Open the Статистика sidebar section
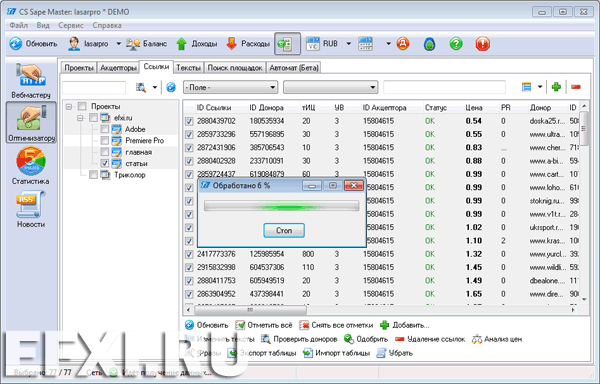Image resolution: width=600 pixels, height=384 pixels. pyautogui.click(x=31, y=166)
